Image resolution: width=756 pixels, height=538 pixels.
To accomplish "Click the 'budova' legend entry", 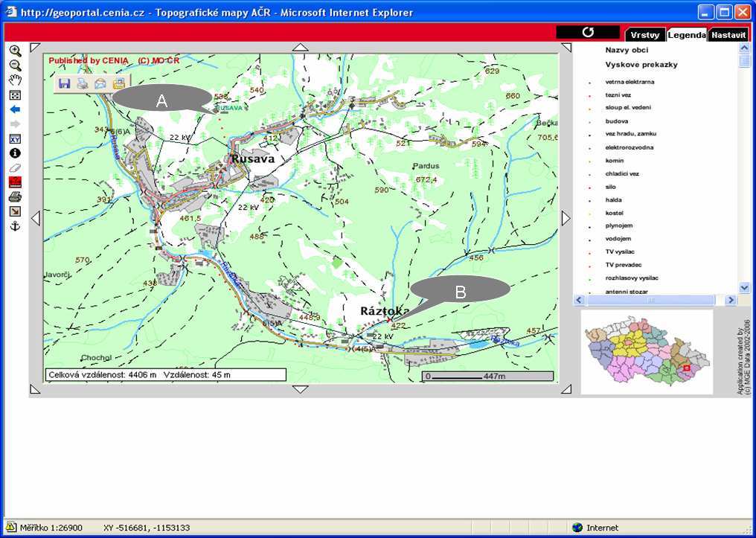I will (x=617, y=121).
